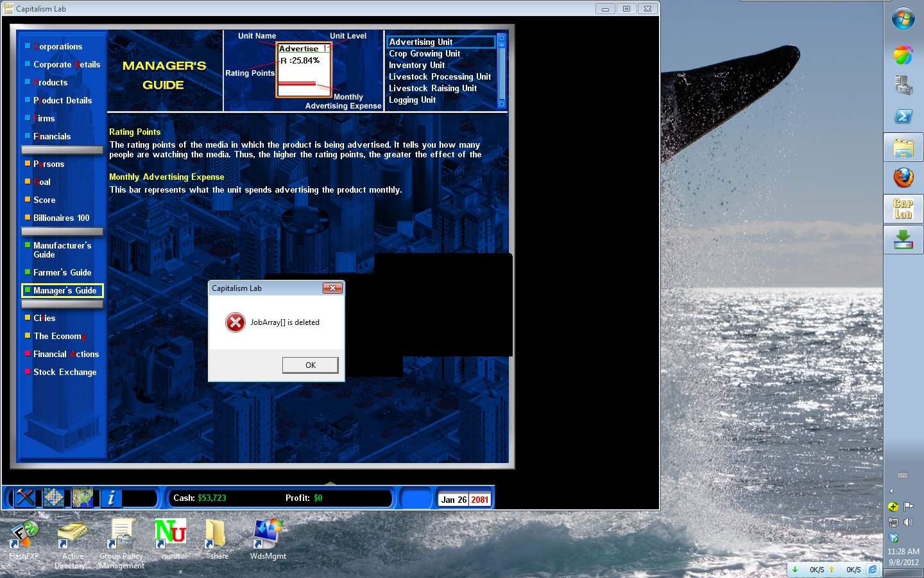The width and height of the screenshot is (924, 578).
Task: Select Crop Growing Unit in list
Action: coord(424,53)
